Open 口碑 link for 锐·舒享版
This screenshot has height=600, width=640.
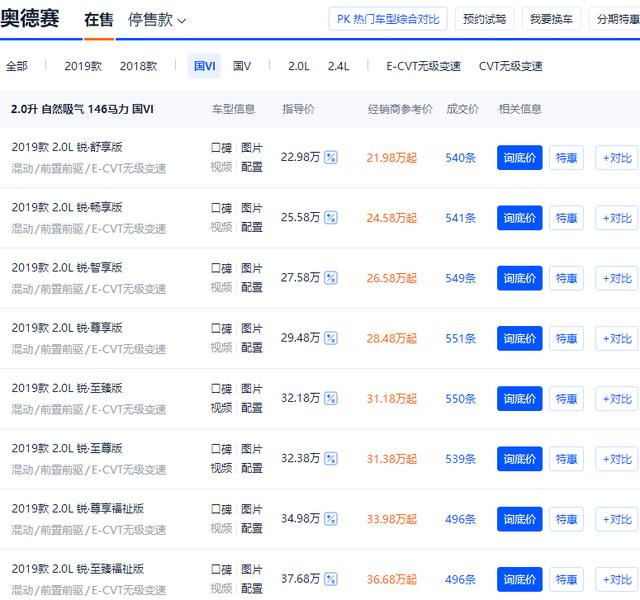pyautogui.click(x=221, y=147)
